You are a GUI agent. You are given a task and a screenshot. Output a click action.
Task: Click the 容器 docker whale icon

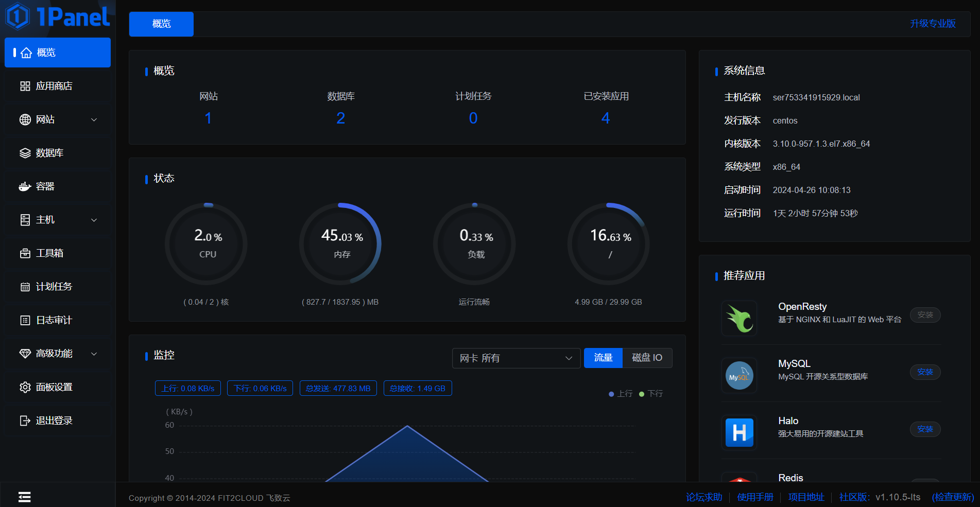(25, 186)
